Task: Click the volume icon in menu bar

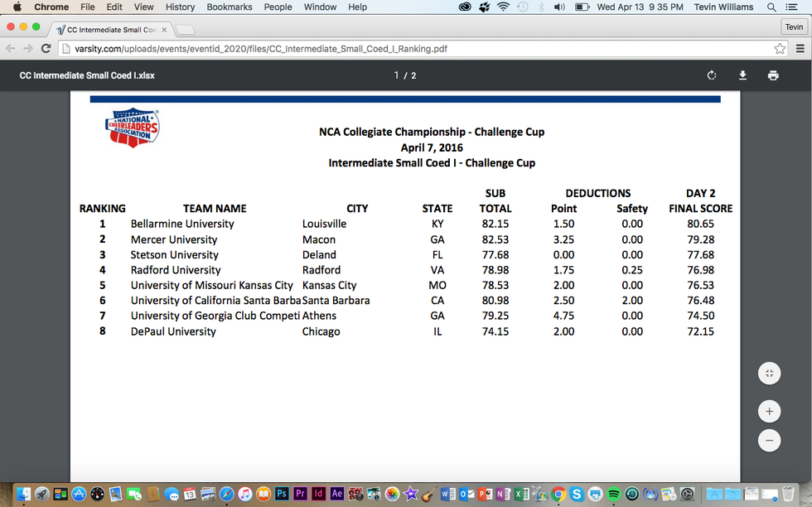Action: (559, 7)
